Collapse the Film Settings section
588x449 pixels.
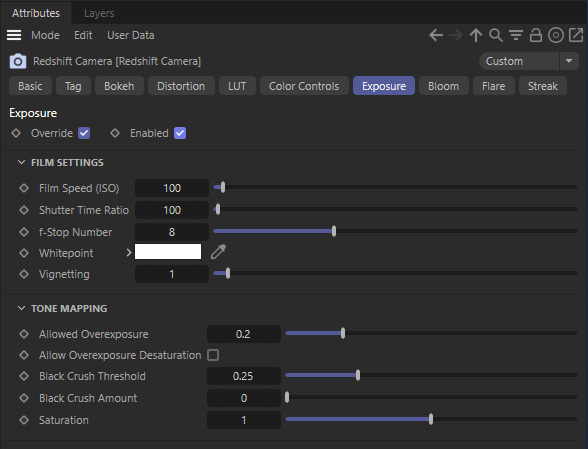click(x=21, y=162)
